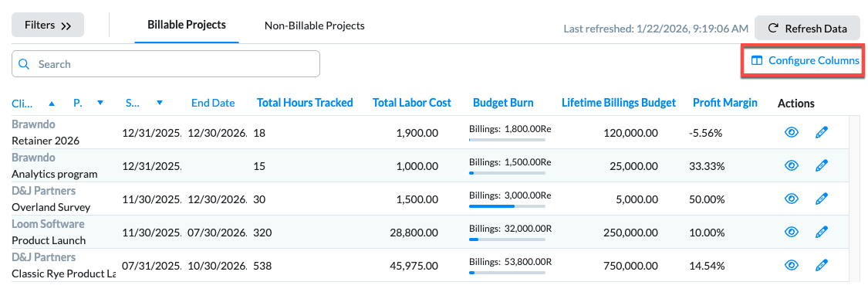Sort by Total Labor Cost column
This screenshot has height=299, width=868.
[x=412, y=103]
